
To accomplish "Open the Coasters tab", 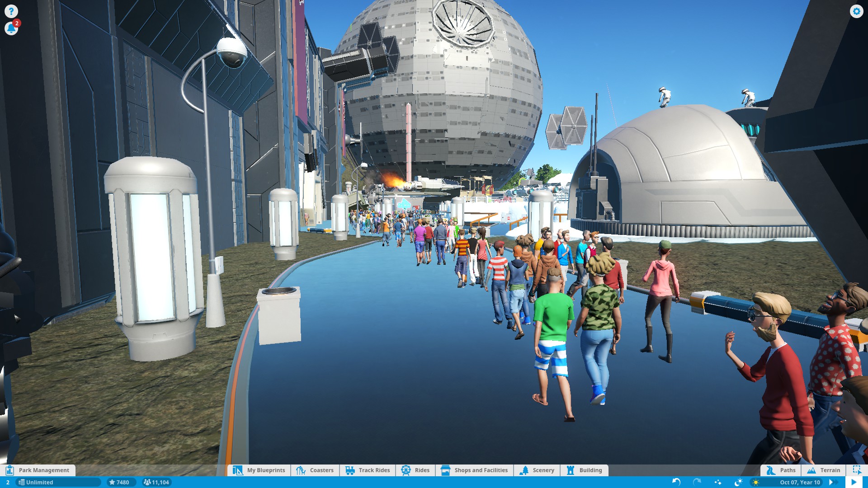I will (315, 470).
